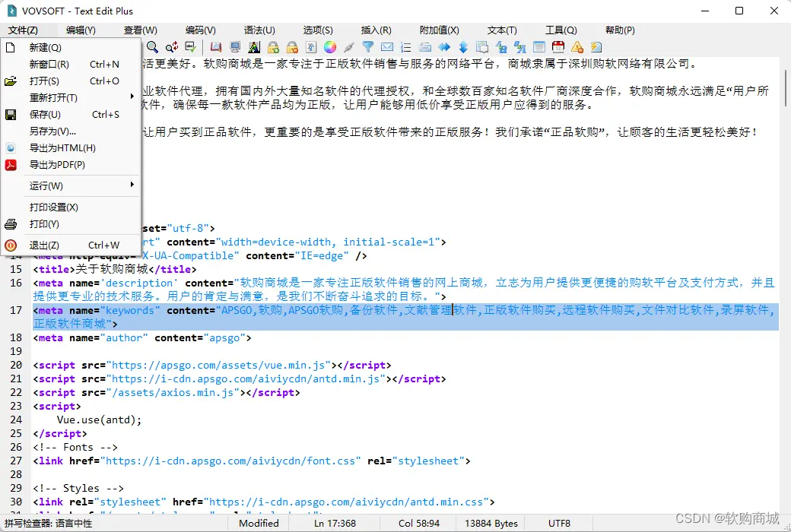
Task: Open the 语法(U) menu
Action: pos(259,30)
